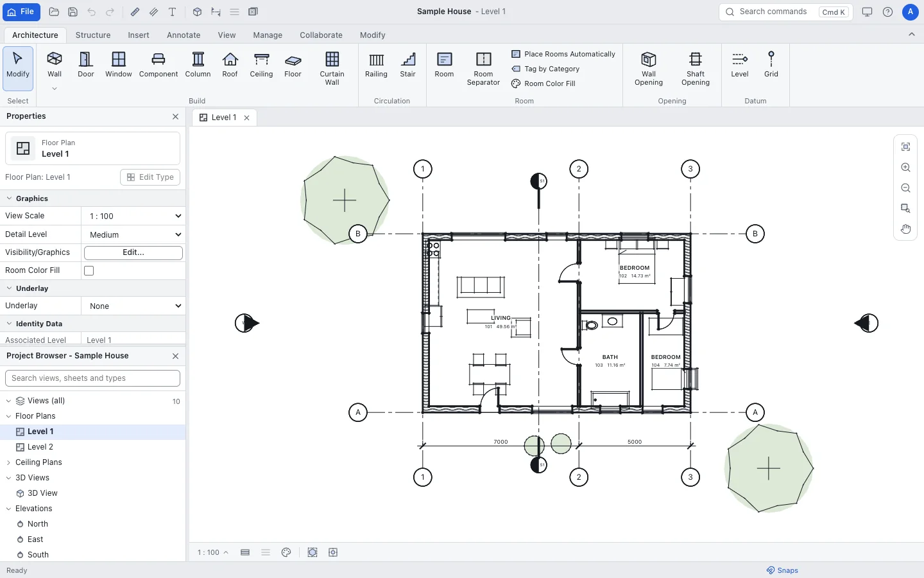Click Place Rooms Automatically
The height and width of the screenshot is (578, 924).
point(563,54)
